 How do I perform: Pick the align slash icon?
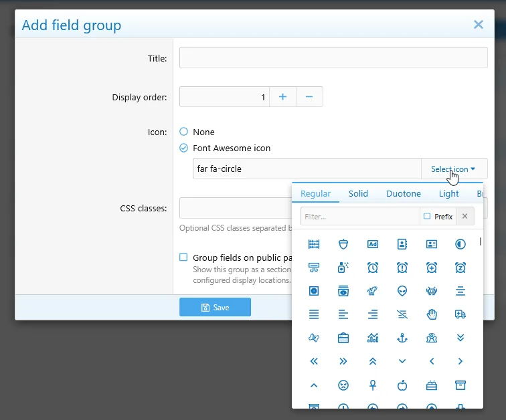(x=402, y=314)
